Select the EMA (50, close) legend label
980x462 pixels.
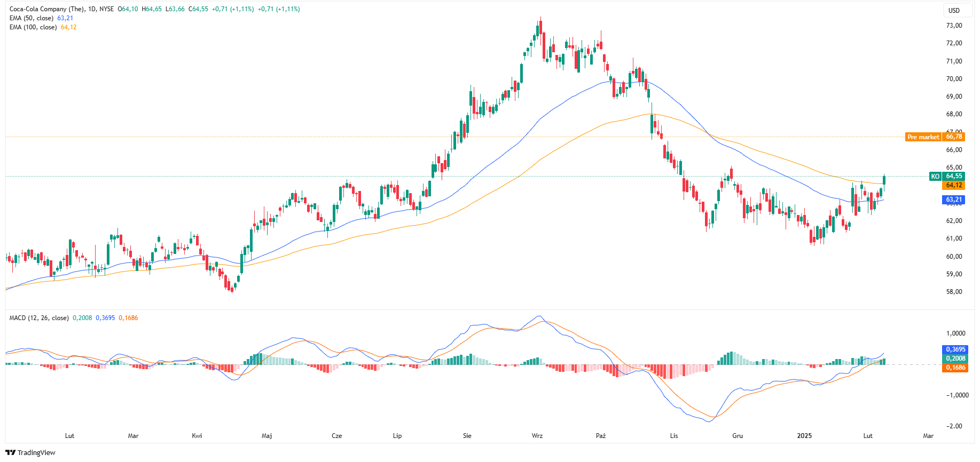pos(32,18)
